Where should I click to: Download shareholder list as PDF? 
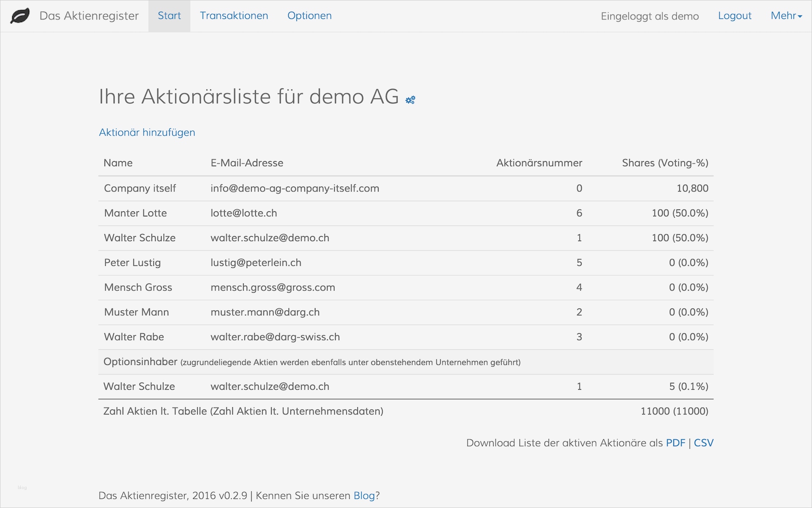675,443
